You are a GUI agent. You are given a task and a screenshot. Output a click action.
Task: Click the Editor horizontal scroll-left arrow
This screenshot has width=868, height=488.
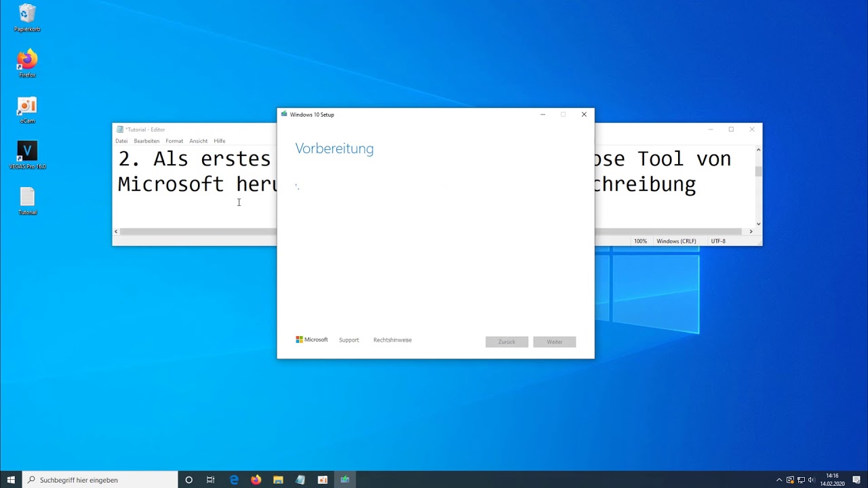point(116,232)
